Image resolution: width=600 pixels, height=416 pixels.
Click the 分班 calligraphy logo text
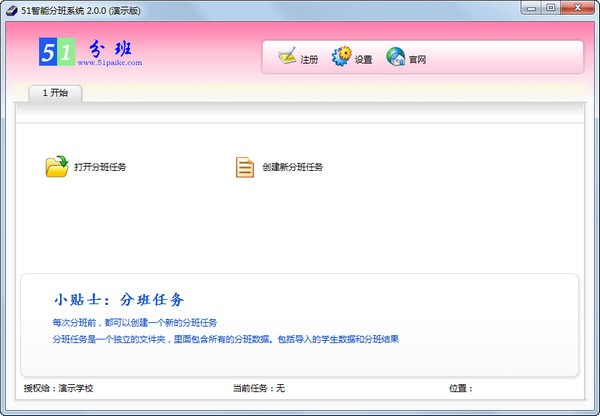pos(111,49)
